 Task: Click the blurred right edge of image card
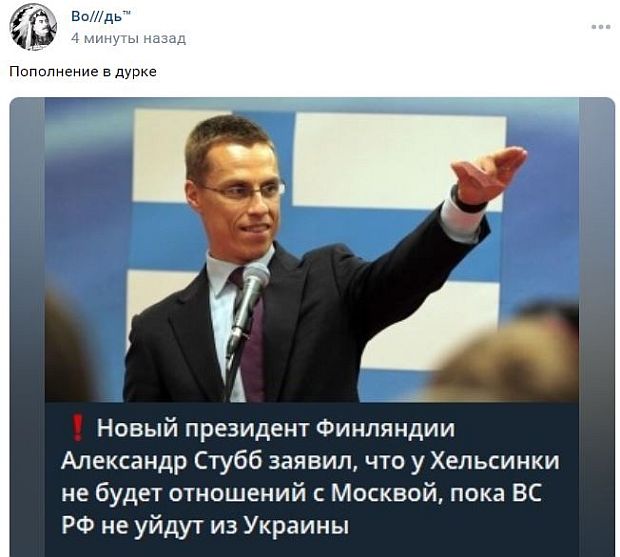[597, 327]
